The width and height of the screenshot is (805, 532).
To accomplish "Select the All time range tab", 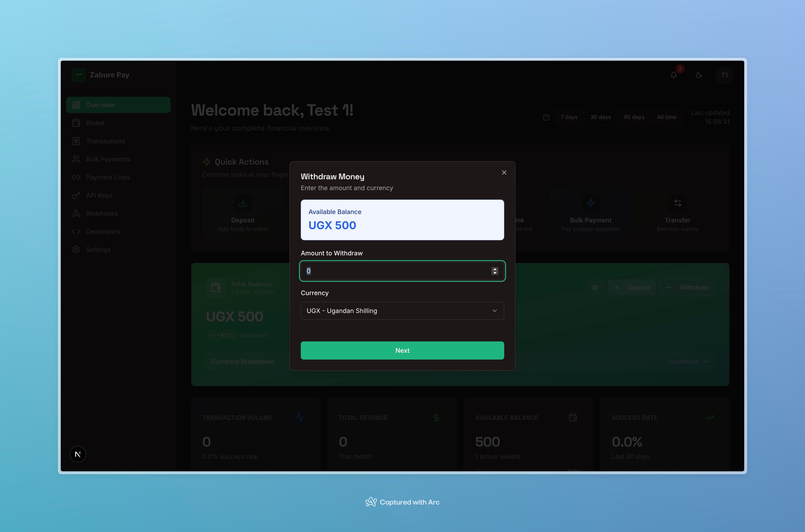I will pos(666,117).
